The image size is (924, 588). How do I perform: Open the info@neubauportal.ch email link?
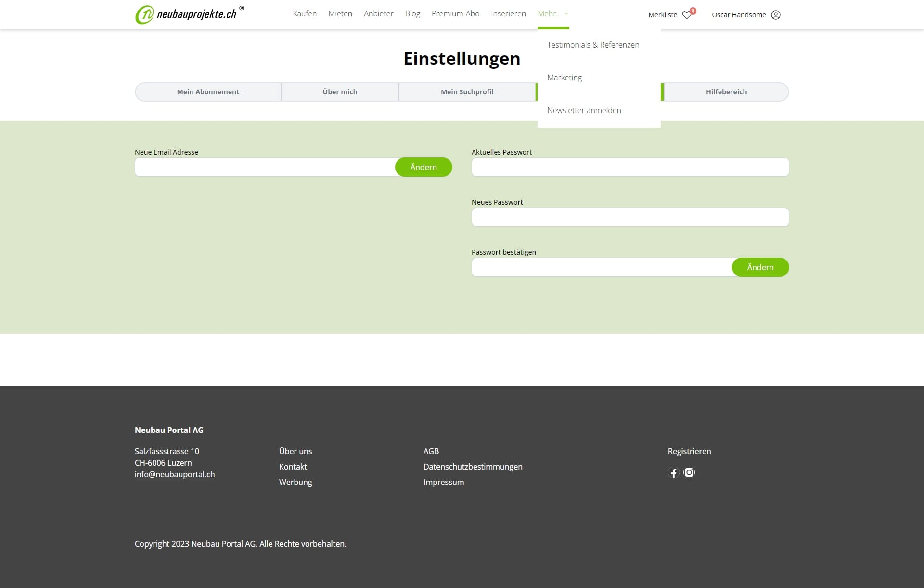(x=175, y=474)
